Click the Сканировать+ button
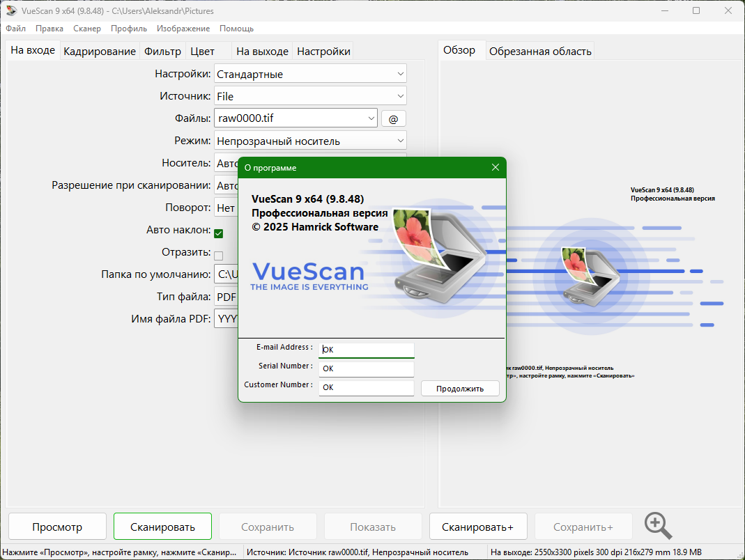Image resolution: width=745 pixels, height=560 pixels. coord(477,527)
